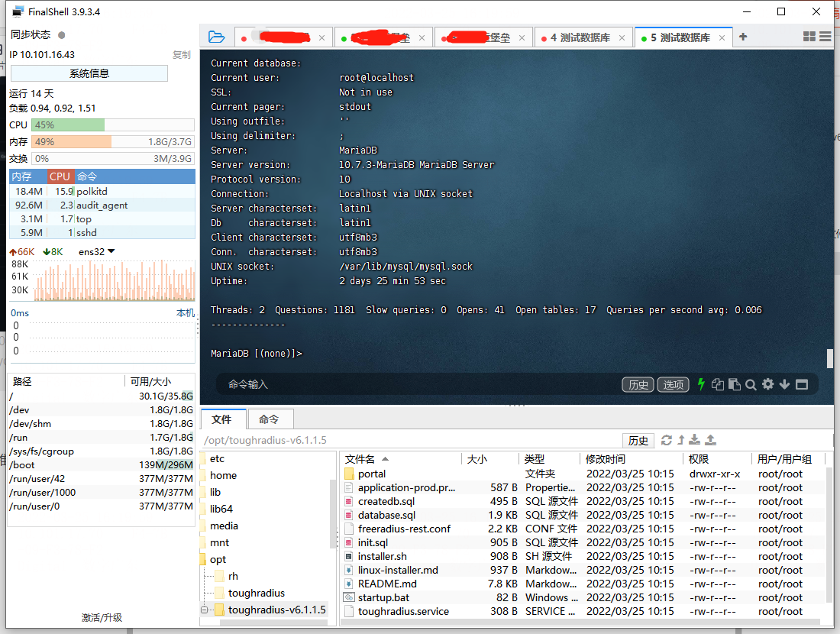Click the green lightning reconnect icon
The width and height of the screenshot is (840, 634).
tap(701, 384)
